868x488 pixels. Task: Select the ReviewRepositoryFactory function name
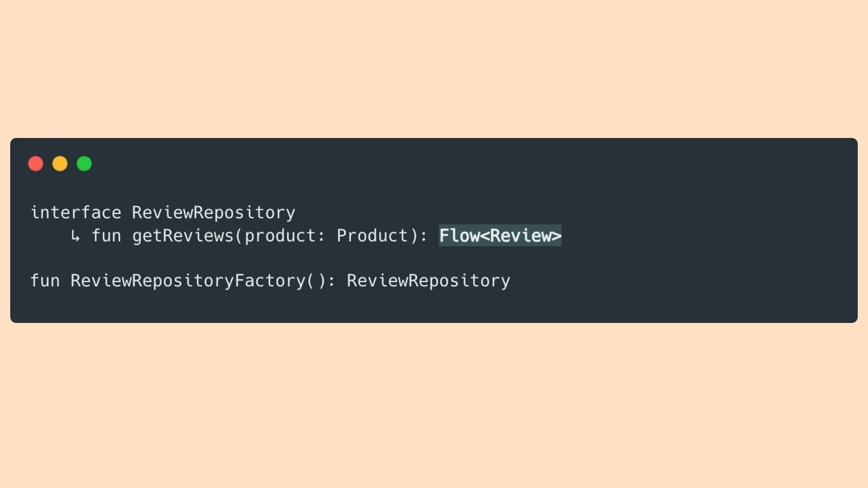(x=187, y=281)
